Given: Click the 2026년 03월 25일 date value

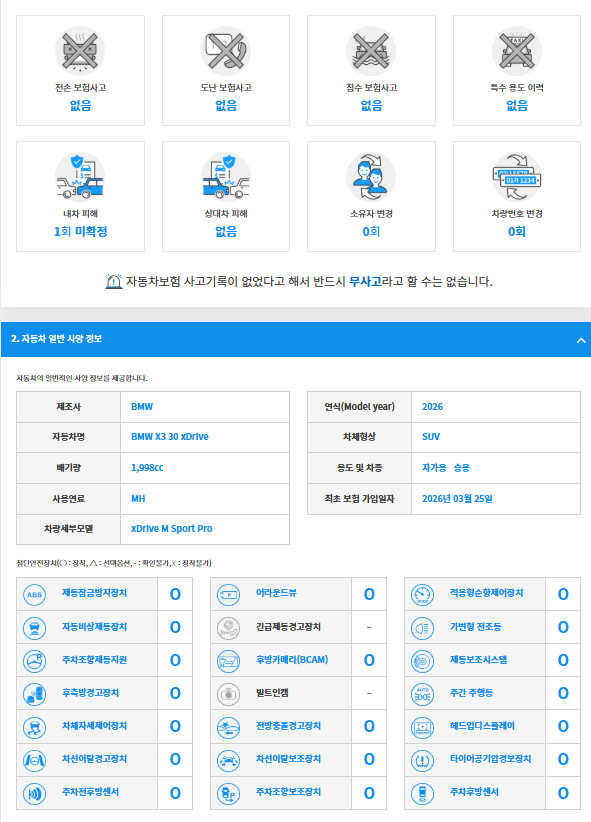Looking at the screenshot, I should (x=457, y=499).
